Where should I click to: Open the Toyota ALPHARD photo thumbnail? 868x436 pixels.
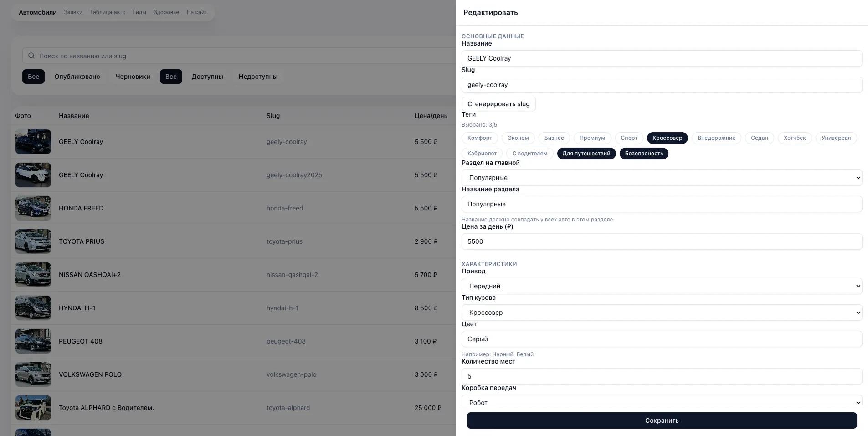pyautogui.click(x=33, y=408)
